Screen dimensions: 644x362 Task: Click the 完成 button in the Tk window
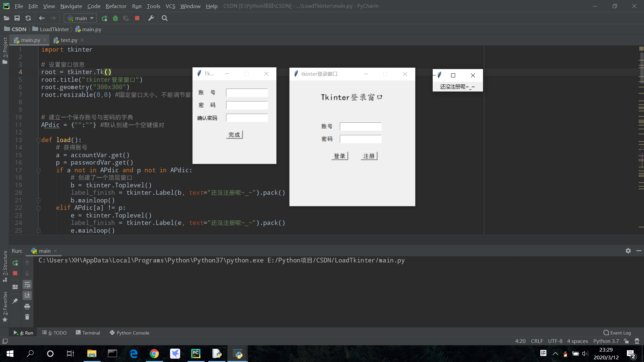[x=234, y=134]
